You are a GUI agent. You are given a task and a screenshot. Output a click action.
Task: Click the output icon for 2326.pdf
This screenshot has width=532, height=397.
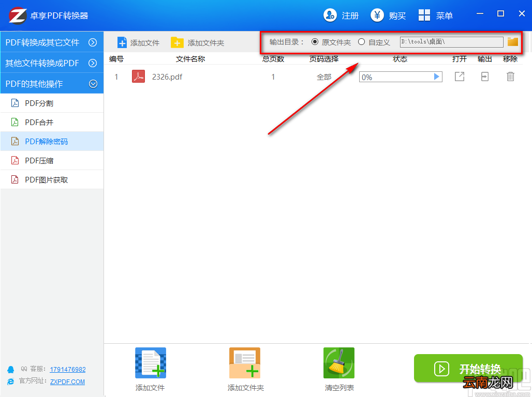(x=485, y=77)
